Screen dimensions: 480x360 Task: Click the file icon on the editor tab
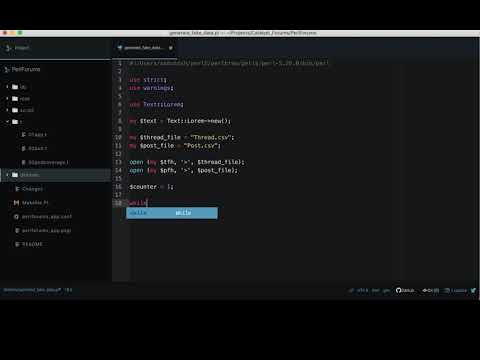tap(120, 48)
